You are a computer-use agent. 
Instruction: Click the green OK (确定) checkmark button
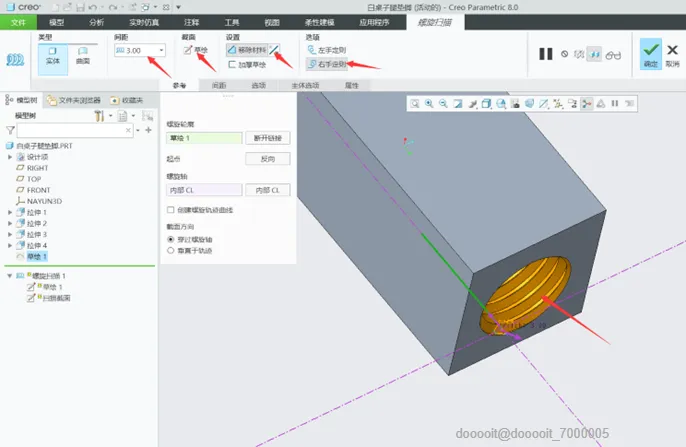[x=651, y=54]
